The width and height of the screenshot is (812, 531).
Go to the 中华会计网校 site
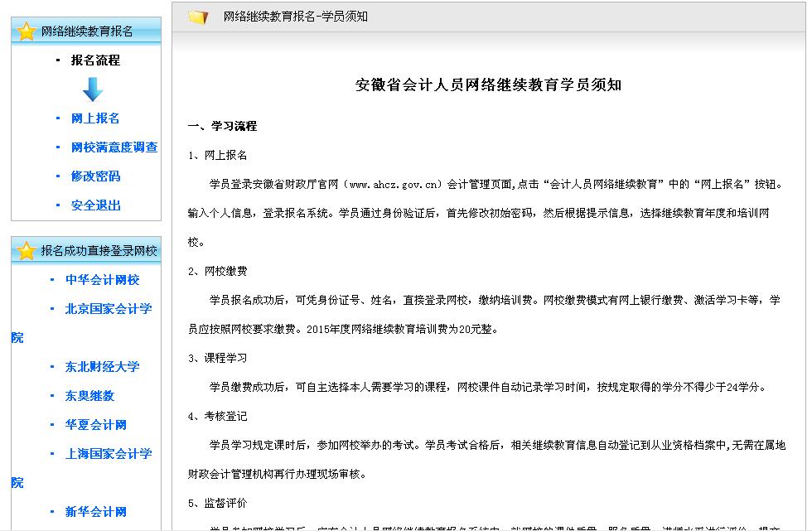[102, 280]
